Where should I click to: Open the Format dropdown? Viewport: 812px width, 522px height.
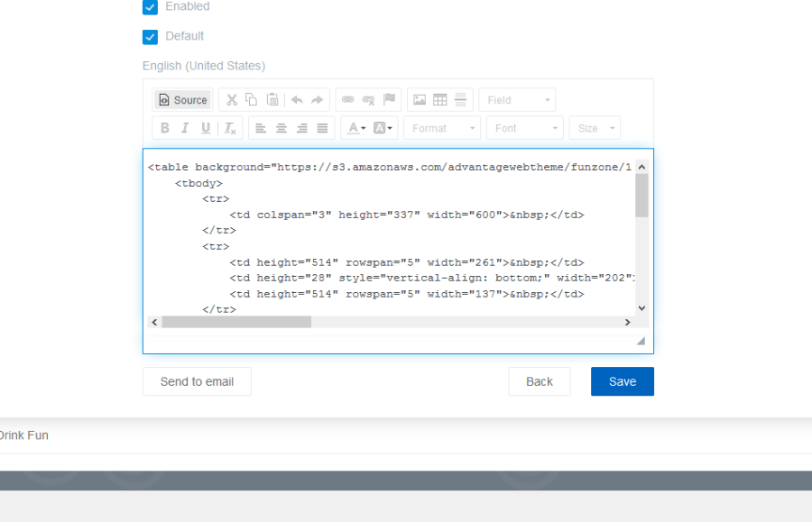click(x=442, y=128)
